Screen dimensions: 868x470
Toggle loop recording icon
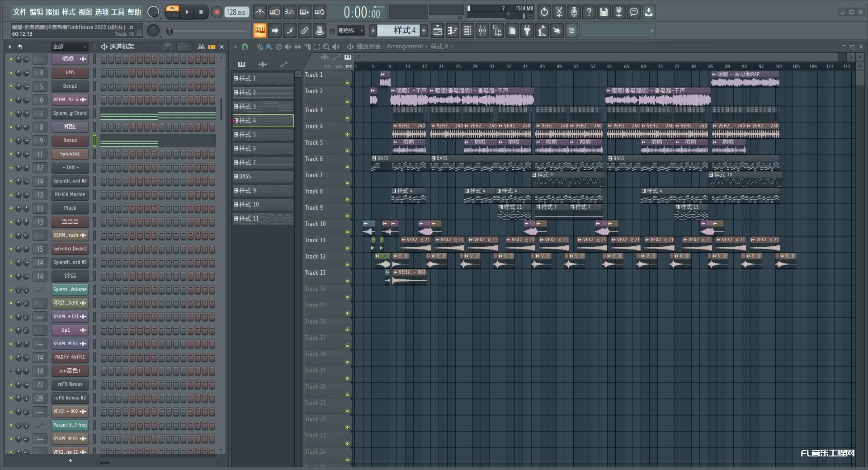click(x=320, y=12)
